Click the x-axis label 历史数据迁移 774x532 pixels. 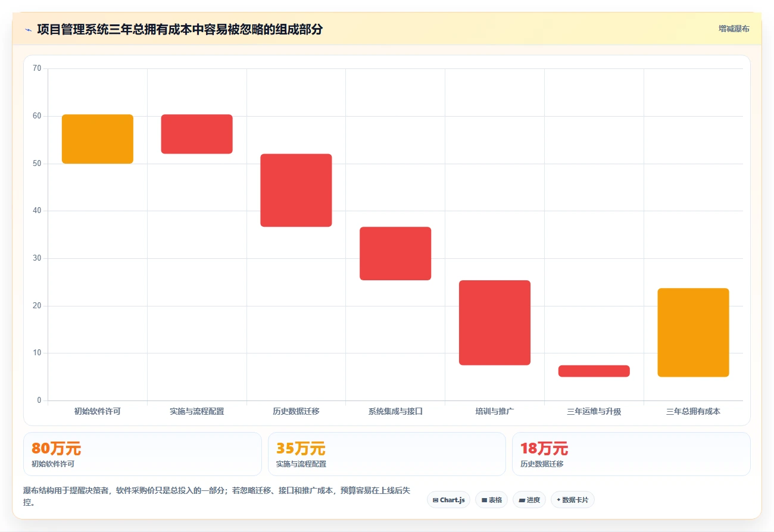tap(296, 411)
